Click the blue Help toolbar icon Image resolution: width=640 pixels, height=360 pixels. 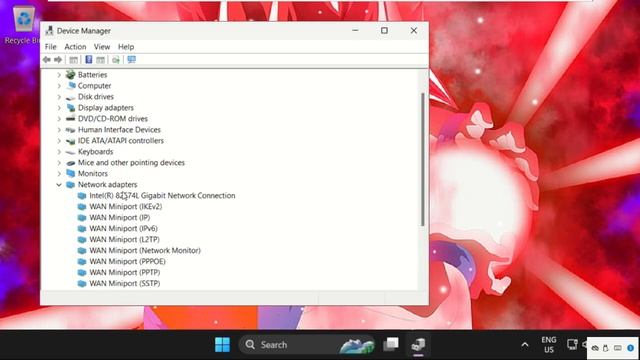[89, 60]
